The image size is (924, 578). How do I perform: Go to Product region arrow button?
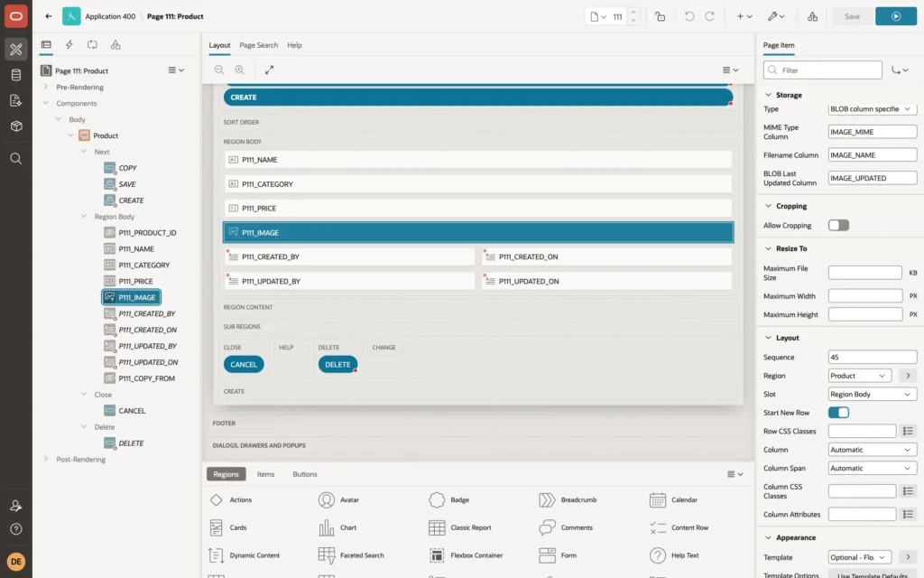(908, 376)
